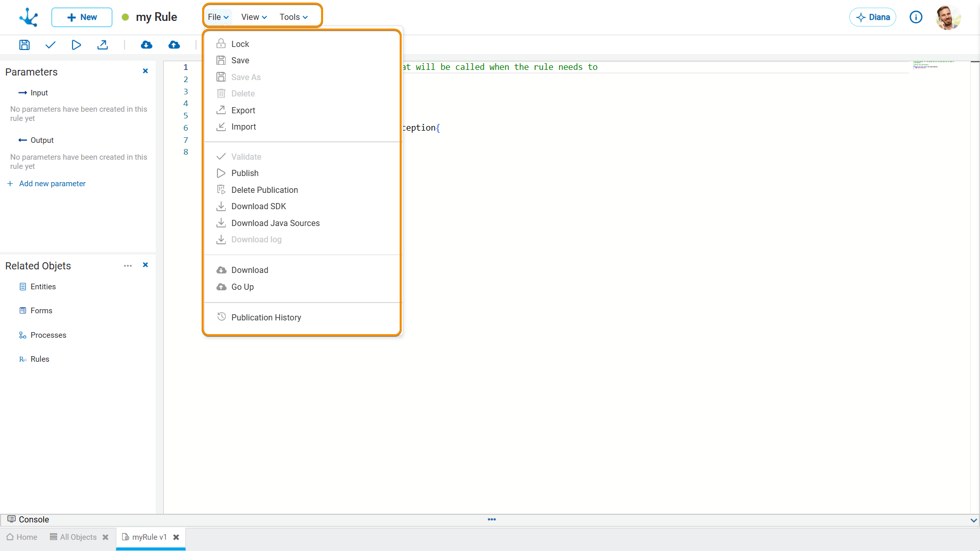Open the user profile avatar
The width and height of the screenshot is (980, 551).
948,17
